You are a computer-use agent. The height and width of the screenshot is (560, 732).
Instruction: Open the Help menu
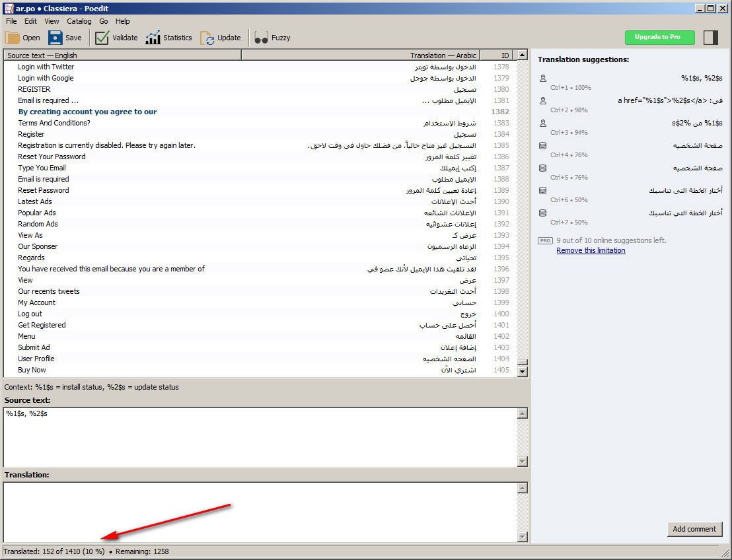point(122,21)
